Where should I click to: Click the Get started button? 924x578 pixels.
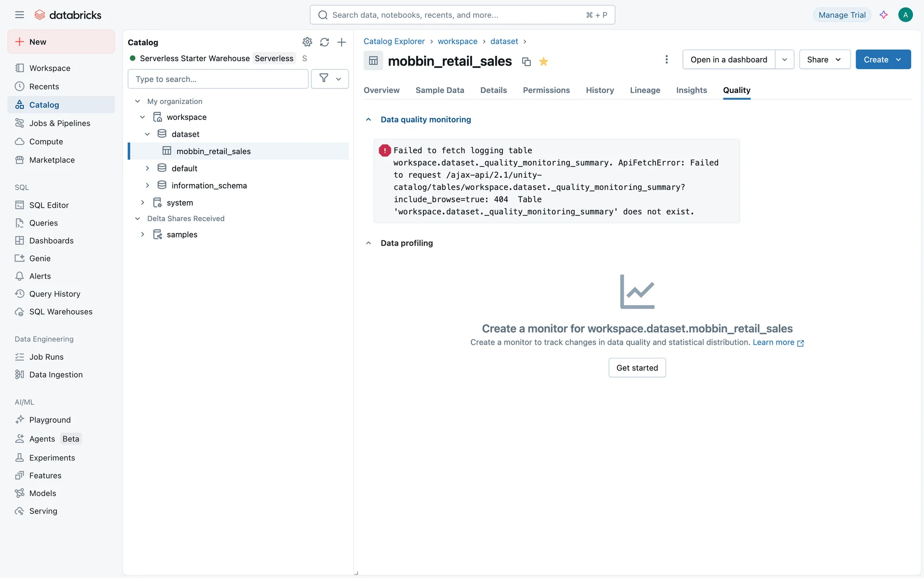(637, 368)
